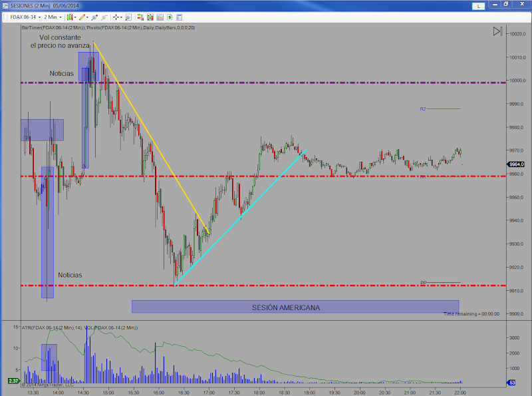The width and height of the screenshot is (532, 396).
Task: Open the FDAX 06-14 instrument selector
Action: tap(25, 17)
